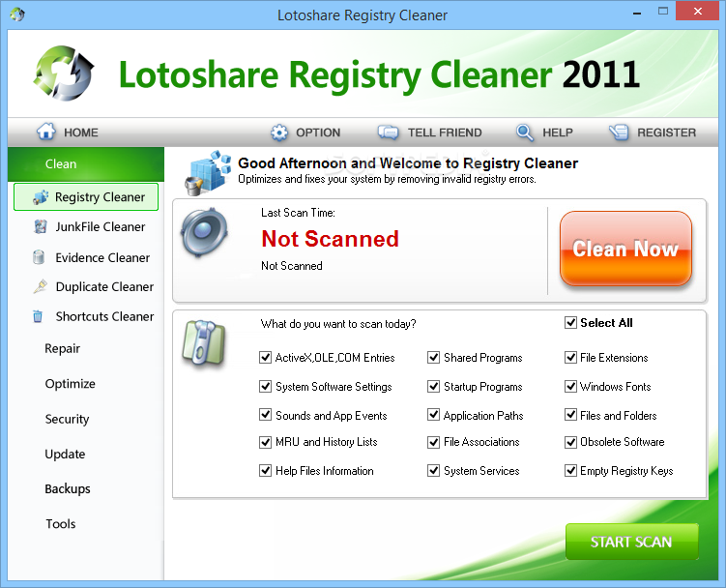Toggle the Select All checkbox
726x588 pixels.
pyautogui.click(x=570, y=322)
